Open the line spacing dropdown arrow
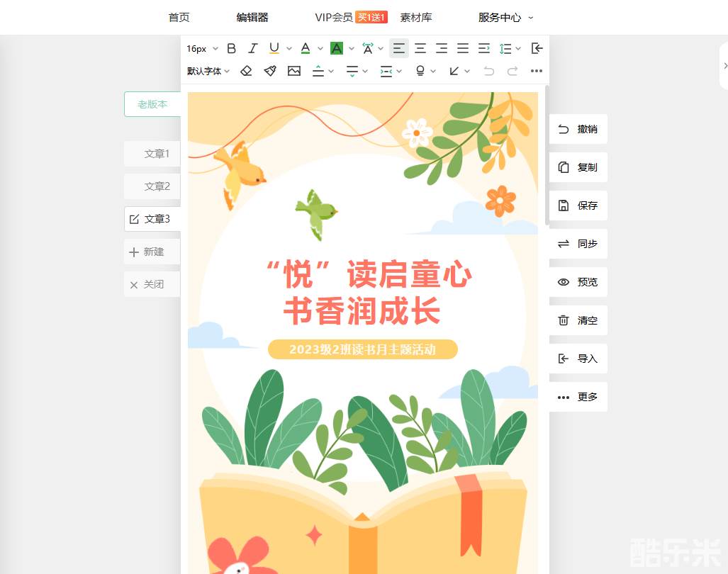This screenshot has height=574, width=728. (x=518, y=49)
